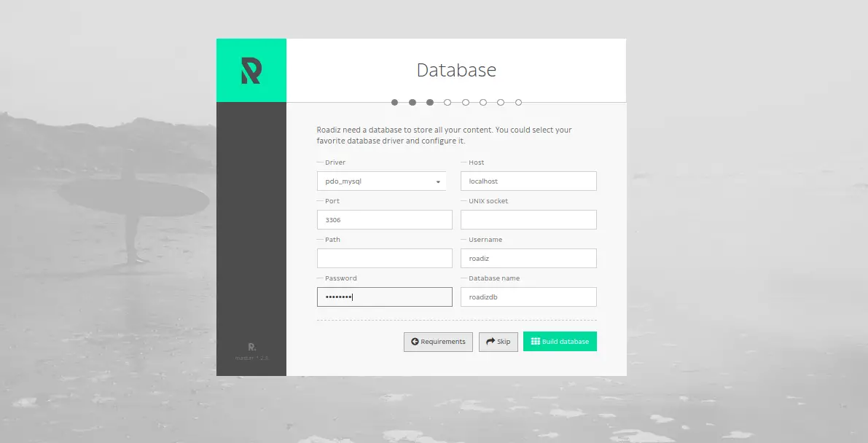
Task: Click the master version text in sidebar
Action: click(x=252, y=358)
